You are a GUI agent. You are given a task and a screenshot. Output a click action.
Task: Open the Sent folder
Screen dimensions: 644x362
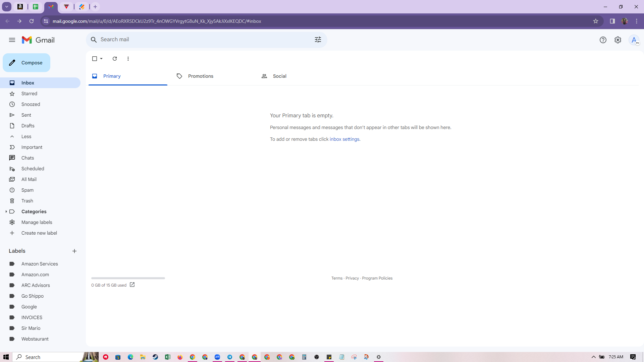pyautogui.click(x=40, y=115)
